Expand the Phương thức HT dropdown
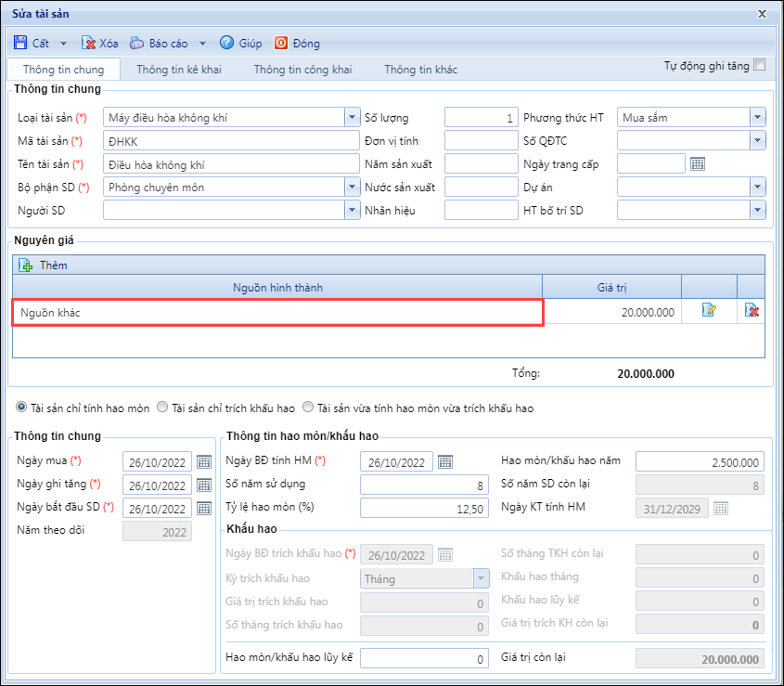Image resolution: width=784 pixels, height=686 pixels. (758, 118)
